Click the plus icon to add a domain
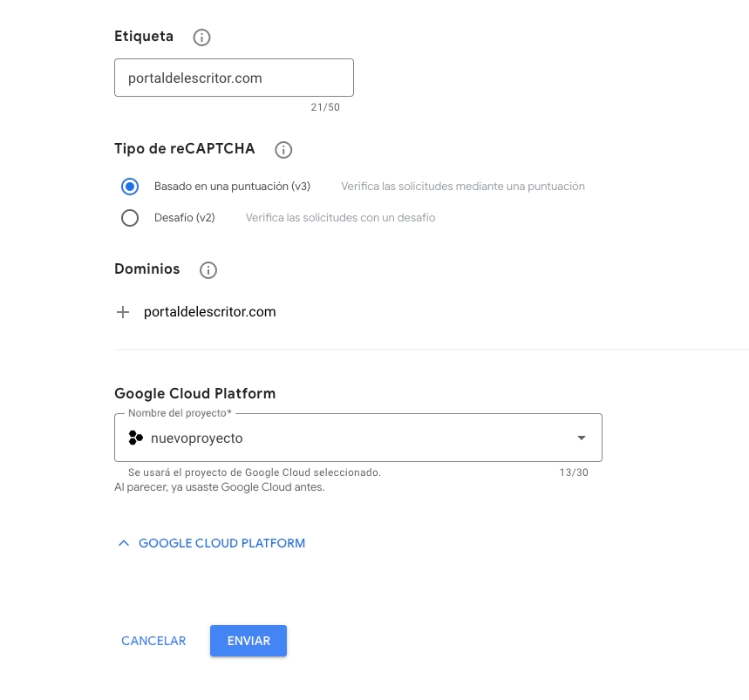 pyautogui.click(x=123, y=312)
